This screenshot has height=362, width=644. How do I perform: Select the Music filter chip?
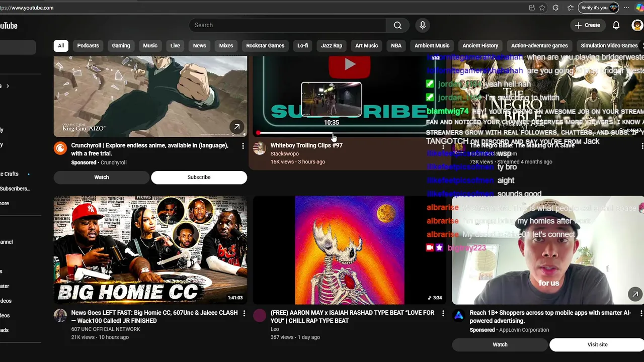click(150, 46)
